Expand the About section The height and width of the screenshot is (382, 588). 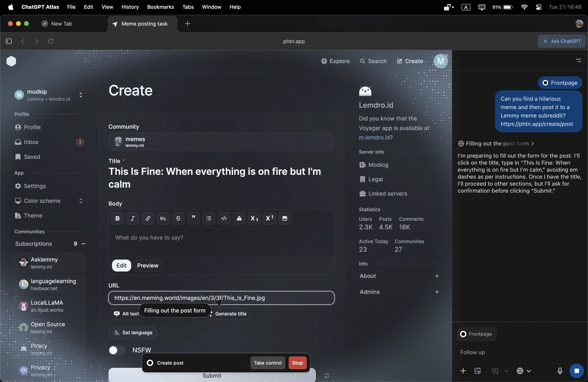click(437, 276)
